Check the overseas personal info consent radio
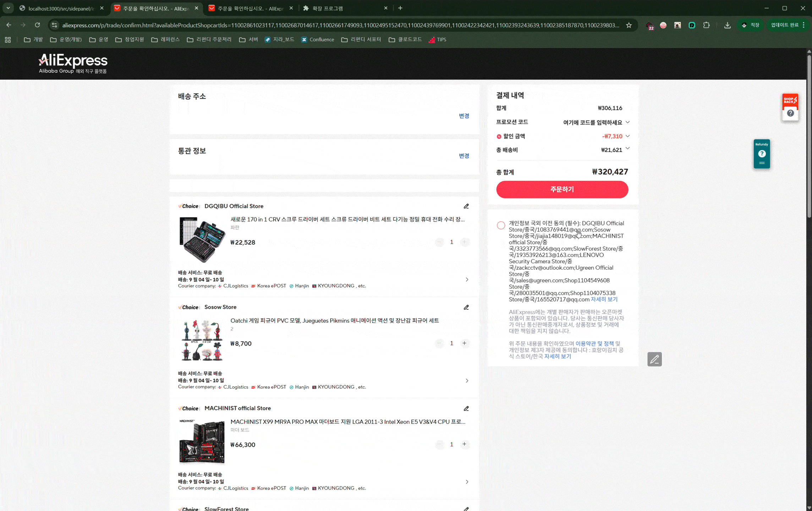 (x=501, y=225)
